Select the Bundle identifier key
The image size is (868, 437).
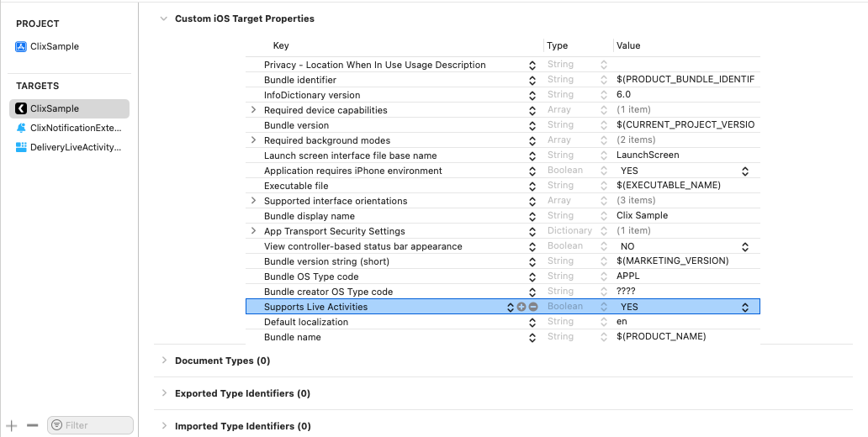[300, 80]
